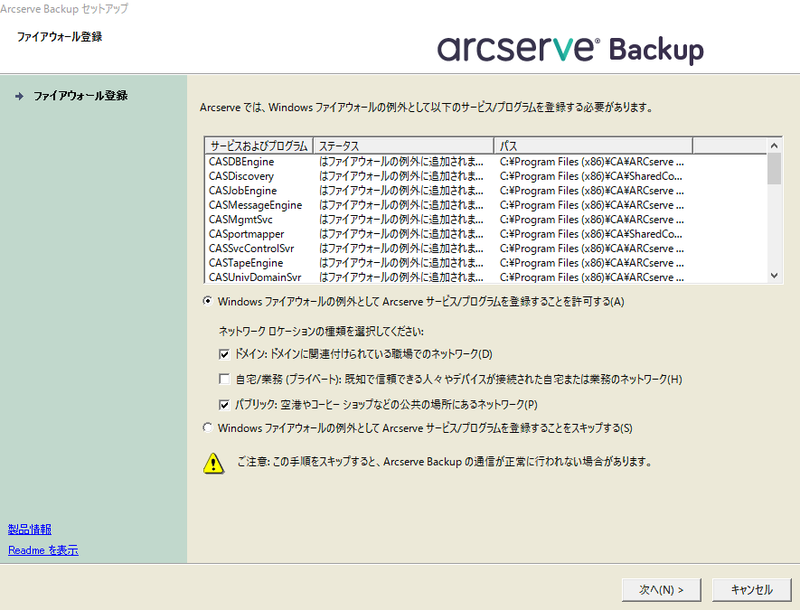Select radio to skip firewall exception registration
Image resolution: width=800 pixels, height=610 pixels.
click(x=207, y=427)
